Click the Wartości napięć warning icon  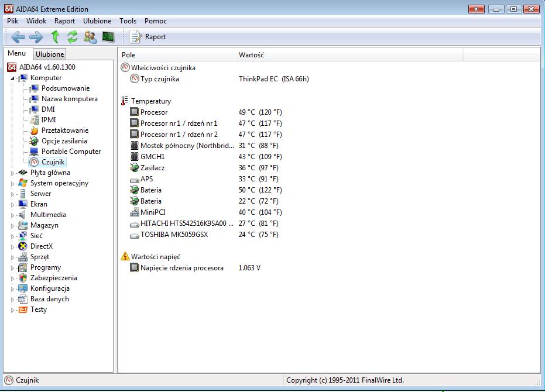125,256
